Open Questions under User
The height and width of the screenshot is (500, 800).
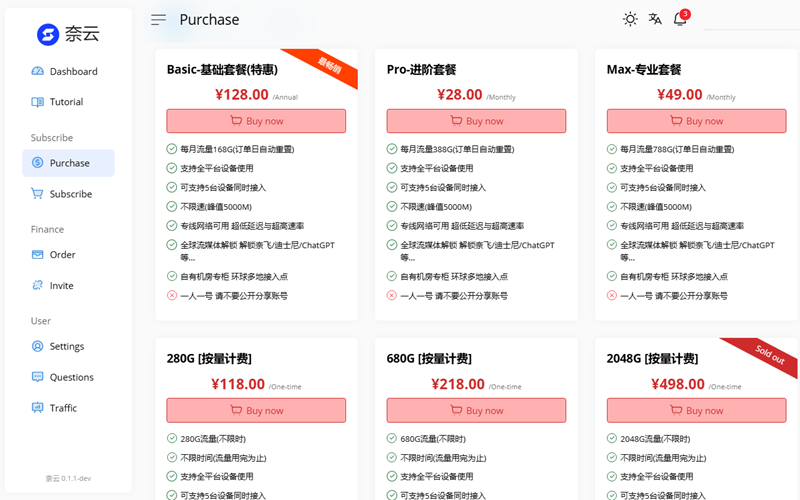(68, 377)
